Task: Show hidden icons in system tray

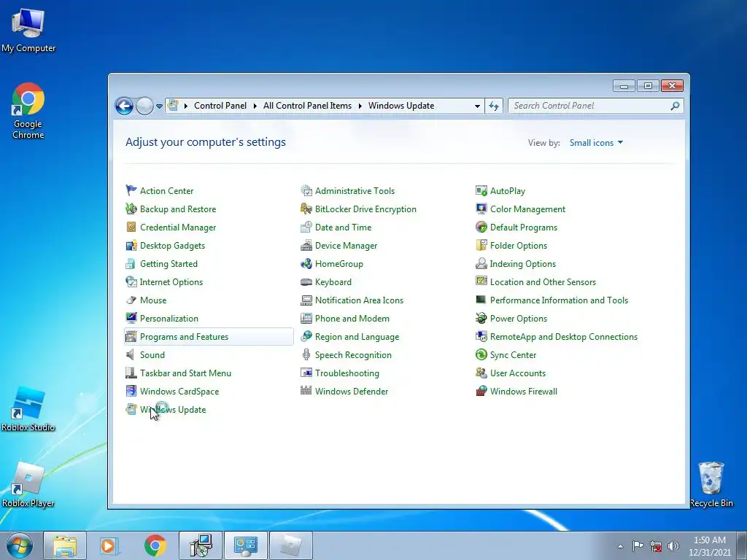Action: [x=620, y=546]
